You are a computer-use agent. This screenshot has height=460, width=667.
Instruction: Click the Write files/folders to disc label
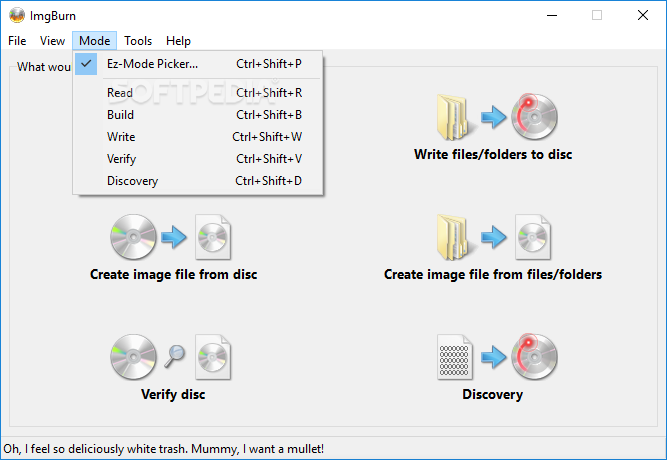point(493,154)
